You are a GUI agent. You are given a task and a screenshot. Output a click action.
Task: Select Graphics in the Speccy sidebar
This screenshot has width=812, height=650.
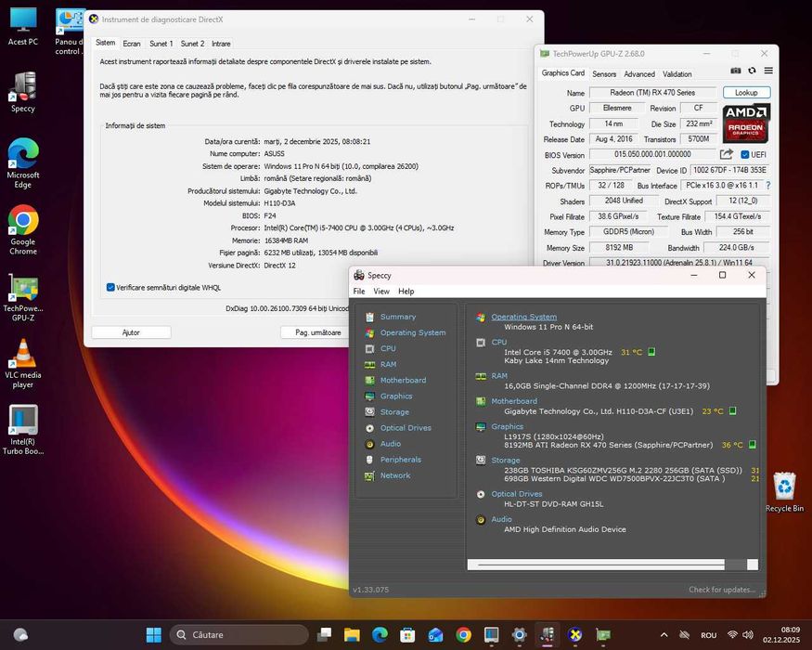point(396,396)
